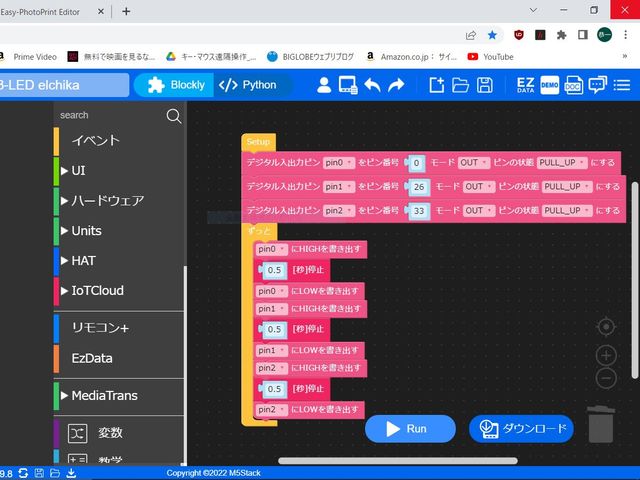
Task: Click the workspace vertical scrollbar
Action: (x=635, y=281)
